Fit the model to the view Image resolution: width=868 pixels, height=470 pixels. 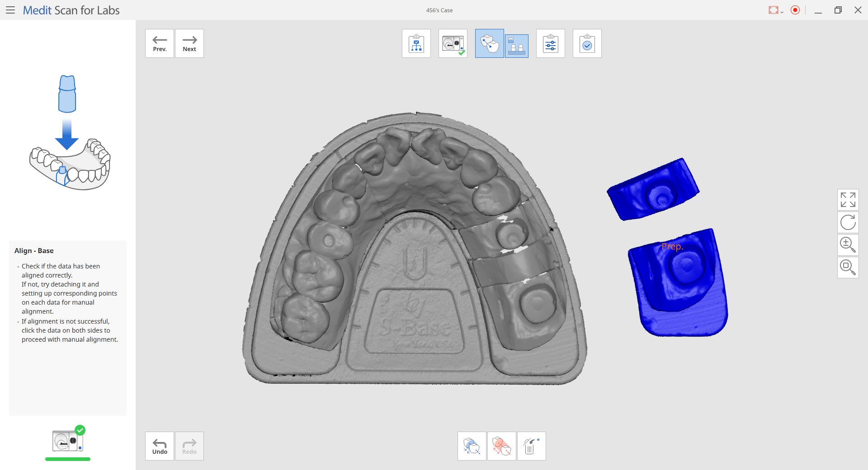tap(848, 200)
